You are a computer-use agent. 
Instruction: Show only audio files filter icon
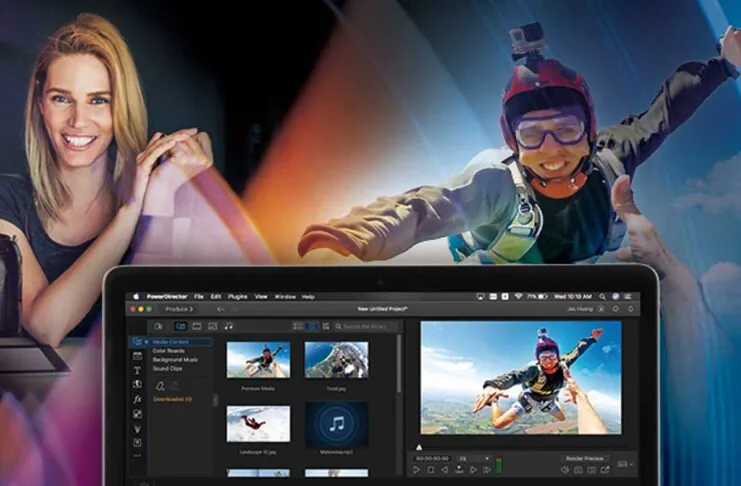coord(229,326)
